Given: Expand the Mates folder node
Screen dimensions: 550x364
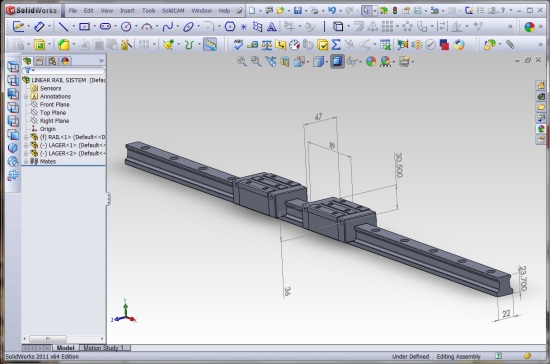Looking at the screenshot, I should click(26, 161).
